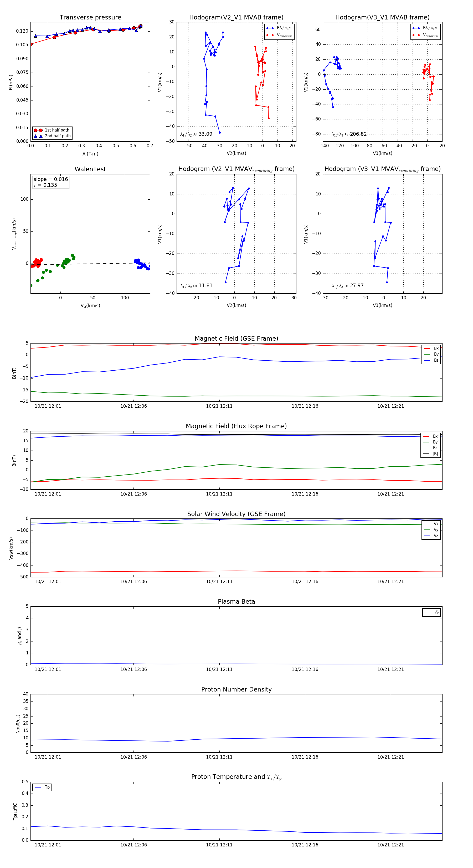Viewport: 473px width, 868px height.
Task: Click the Bz' entry in Flux Rope legend
Action: [x=431, y=448]
